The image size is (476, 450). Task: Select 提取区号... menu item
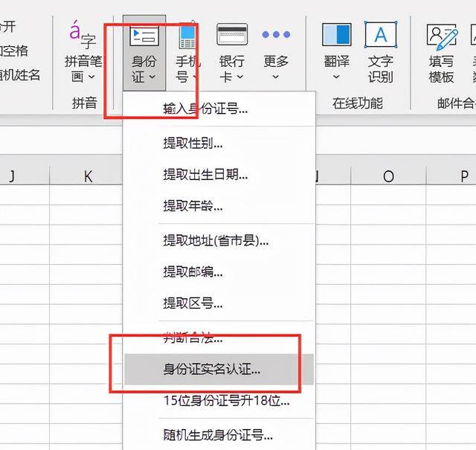(x=219, y=303)
